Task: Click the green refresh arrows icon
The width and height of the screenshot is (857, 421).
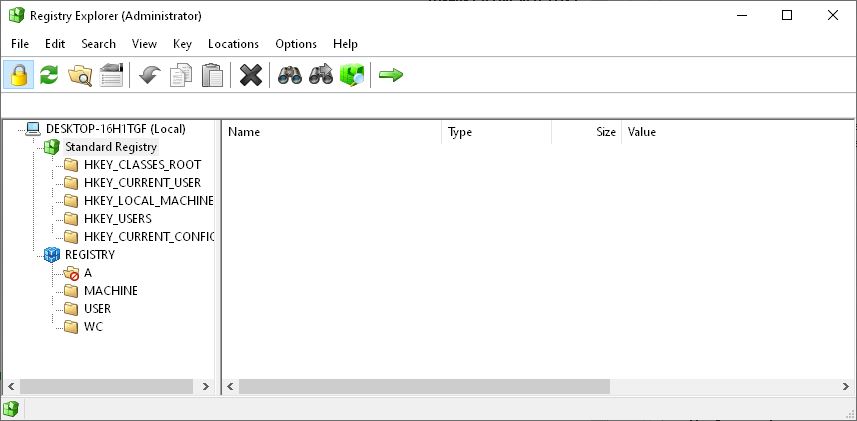Action: [x=49, y=75]
